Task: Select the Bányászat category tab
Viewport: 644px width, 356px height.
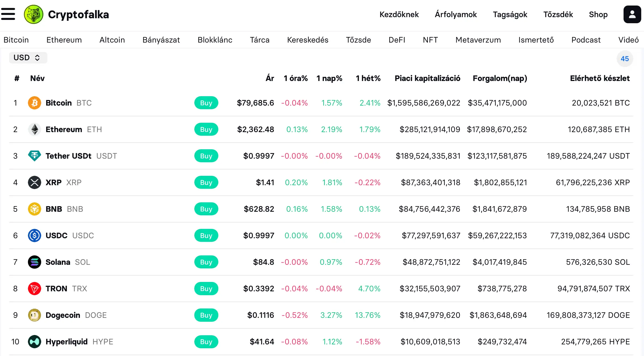Action: [161, 40]
